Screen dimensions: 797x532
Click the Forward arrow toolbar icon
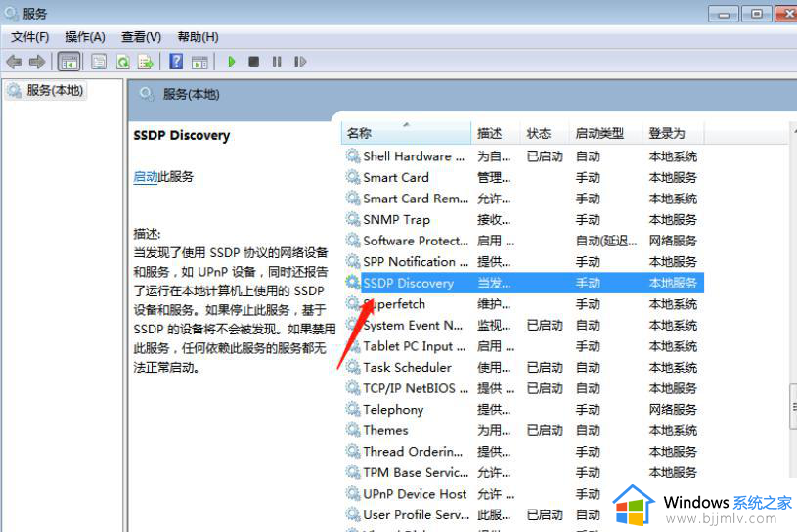coord(36,62)
